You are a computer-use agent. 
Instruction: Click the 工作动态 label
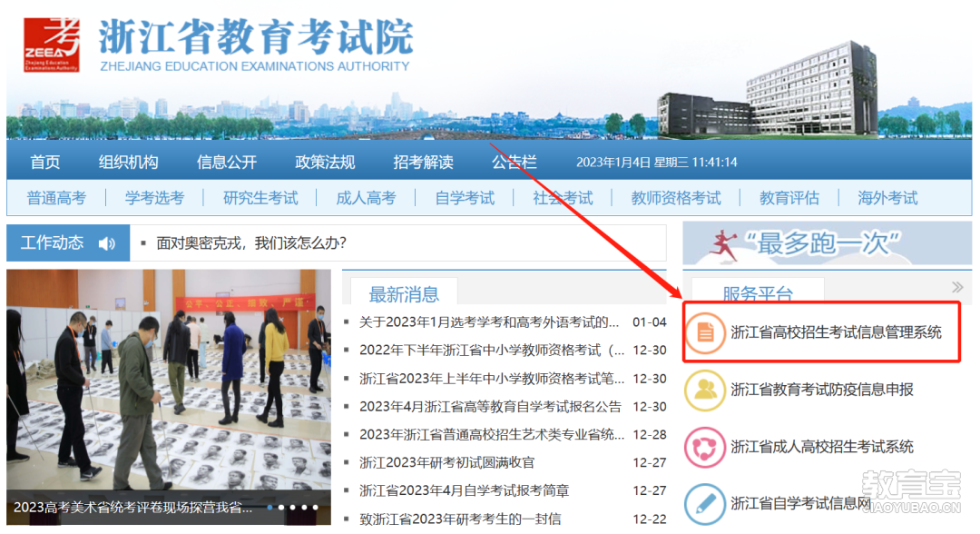pyautogui.click(x=52, y=242)
